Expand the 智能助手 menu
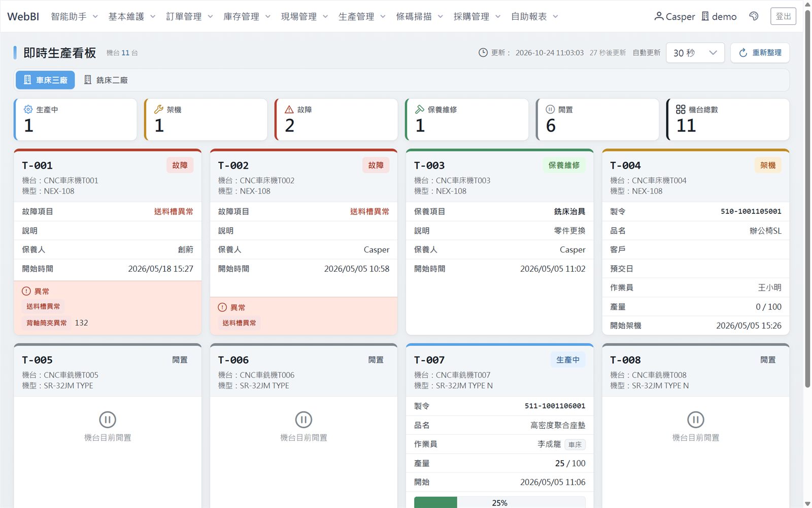Viewport: 812px width, 508px height. click(74, 16)
